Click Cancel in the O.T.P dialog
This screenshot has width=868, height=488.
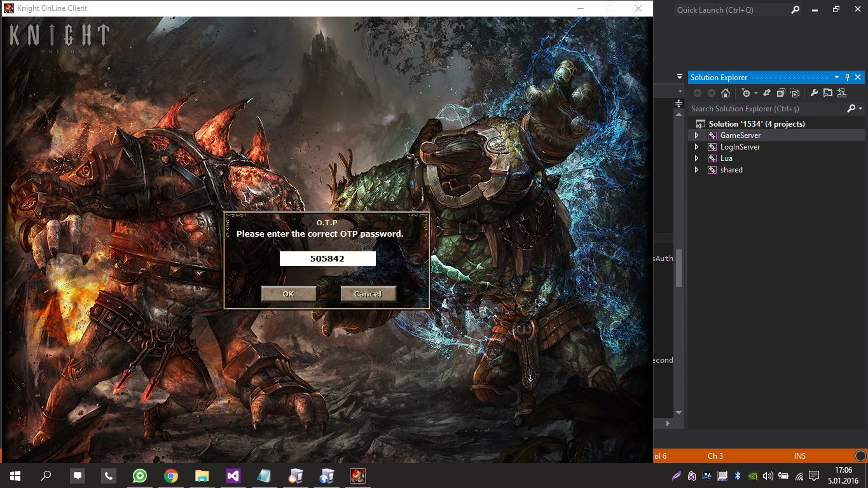pyautogui.click(x=368, y=293)
